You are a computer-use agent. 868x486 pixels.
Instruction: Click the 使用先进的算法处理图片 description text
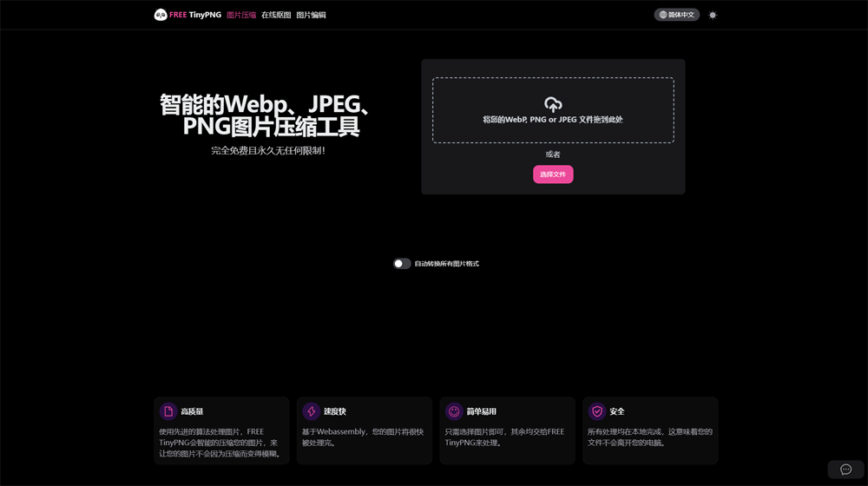point(220,443)
